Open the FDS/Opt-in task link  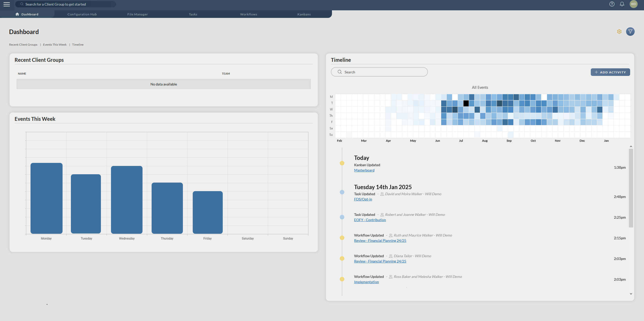pyautogui.click(x=363, y=199)
